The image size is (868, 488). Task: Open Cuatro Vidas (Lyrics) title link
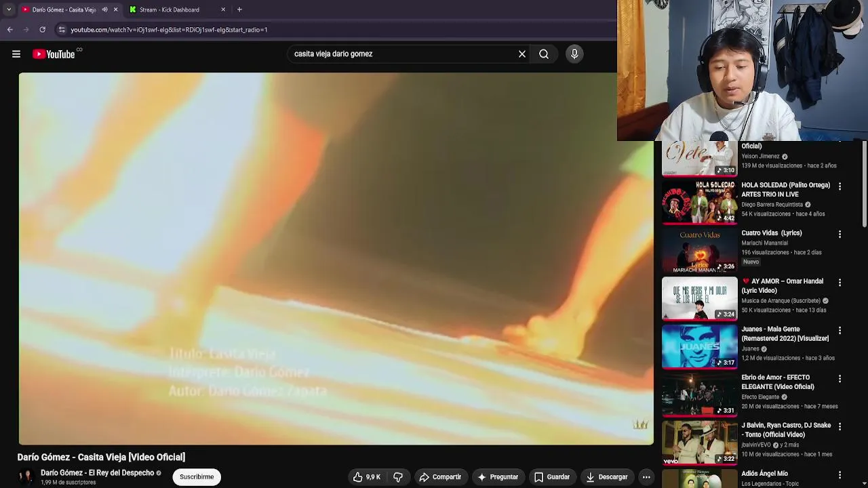click(772, 233)
